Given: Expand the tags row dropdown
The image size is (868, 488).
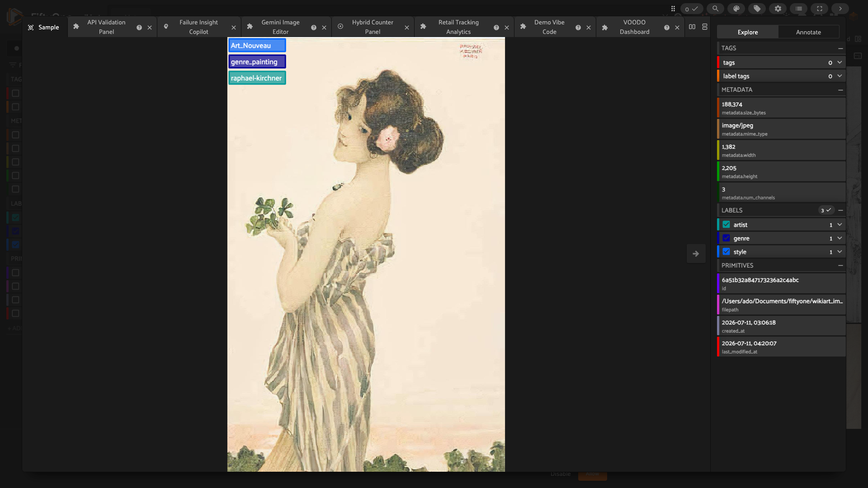Looking at the screenshot, I should tap(840, 62).
